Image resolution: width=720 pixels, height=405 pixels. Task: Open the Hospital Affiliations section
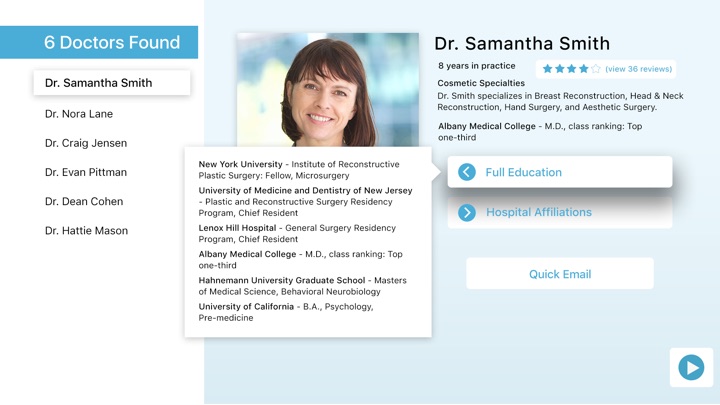[x=560, y=212]
